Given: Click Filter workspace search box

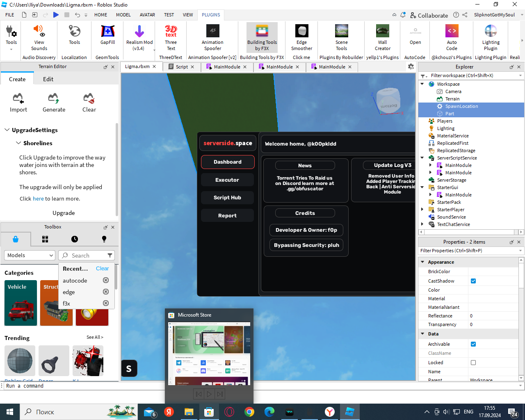Looking at the screenshot, I should 471,75.
